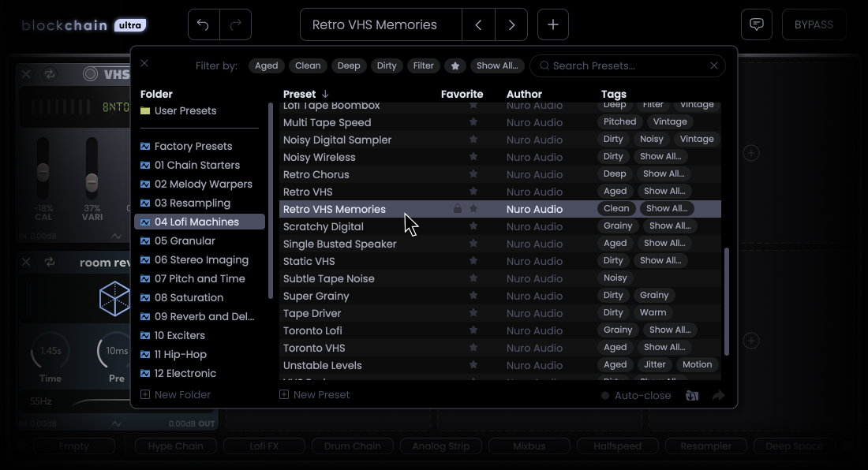Screen dimensions: 868x470
Task: Favorite the Retro VHS Memories preset star
Action: (x=473, y=209)
